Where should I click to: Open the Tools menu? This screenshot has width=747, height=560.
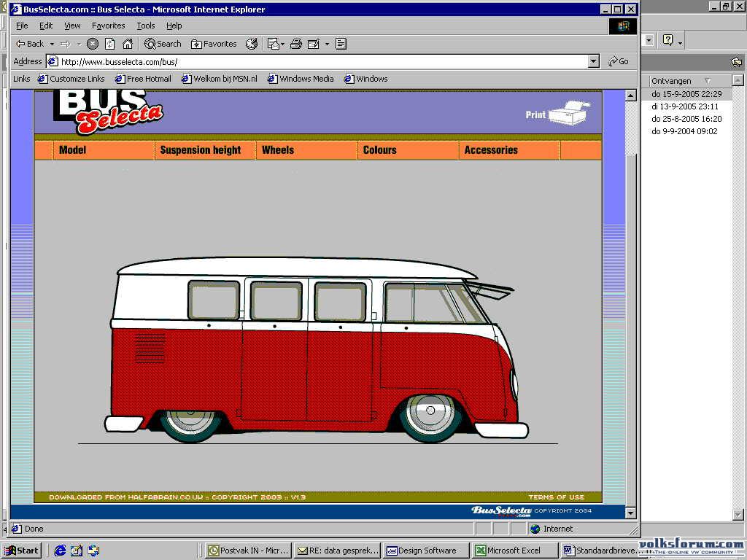pyautogui.click(x=146, y=26)
